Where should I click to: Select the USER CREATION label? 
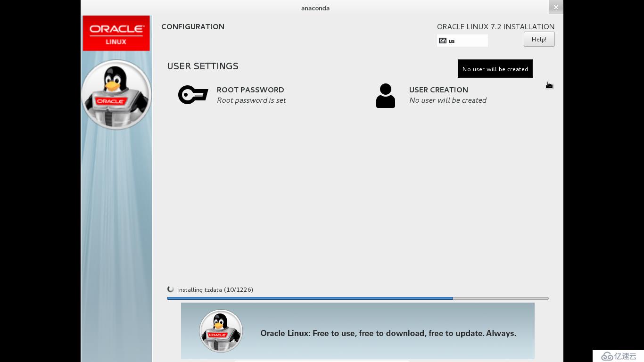[x=438, y=90]
